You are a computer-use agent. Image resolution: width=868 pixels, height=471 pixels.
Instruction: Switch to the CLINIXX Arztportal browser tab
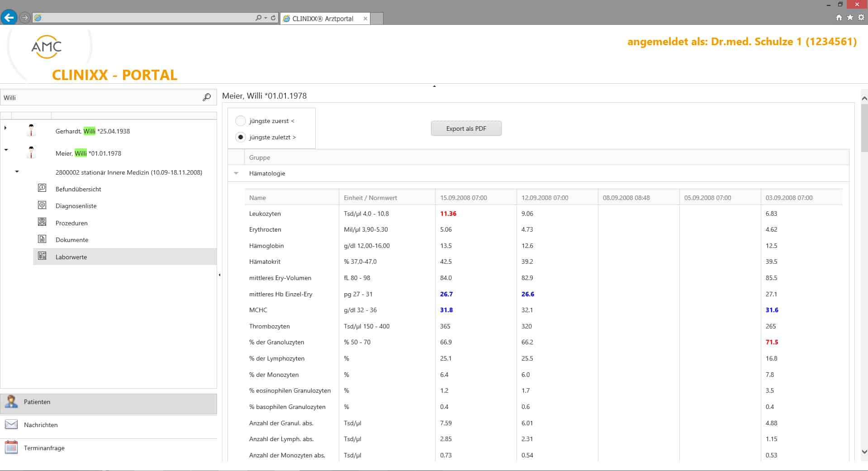click(x=323, y=19)
